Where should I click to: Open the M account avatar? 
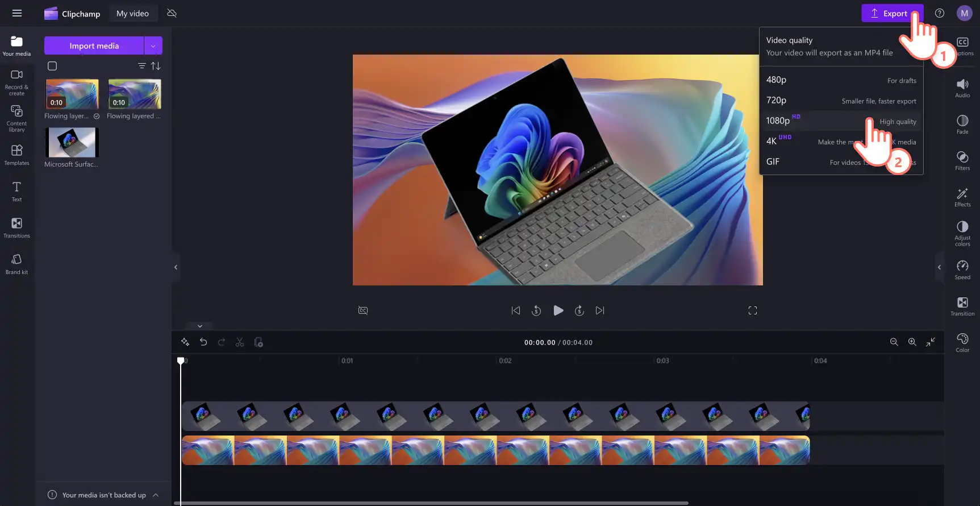pyautogui.click(x=965, y=13)
